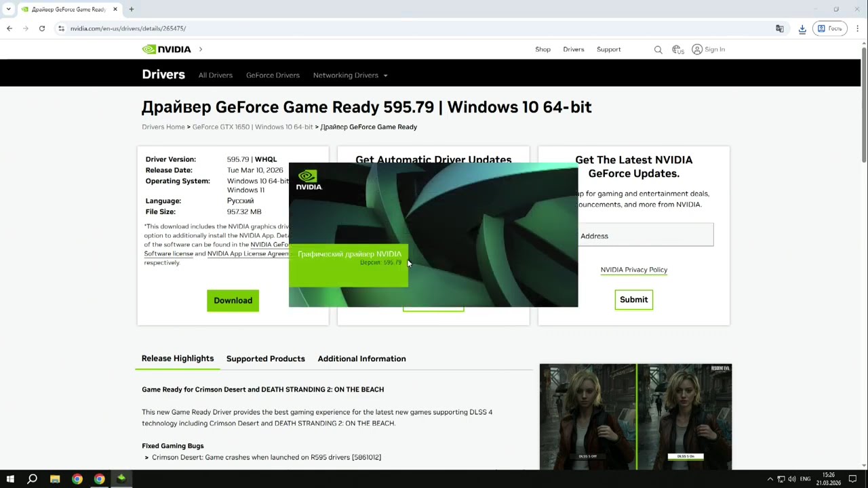
Task: Open the NVIDIA App License Agreement link
Action: coord(248,253)
